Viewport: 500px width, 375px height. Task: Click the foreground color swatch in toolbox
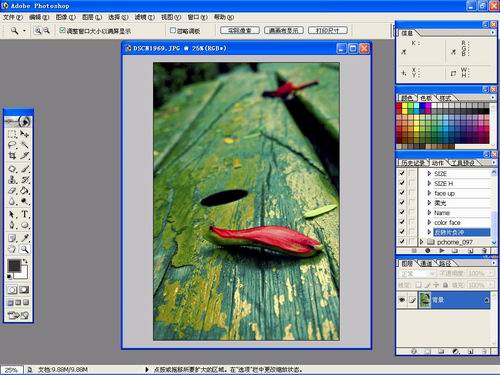click(14, 266)
